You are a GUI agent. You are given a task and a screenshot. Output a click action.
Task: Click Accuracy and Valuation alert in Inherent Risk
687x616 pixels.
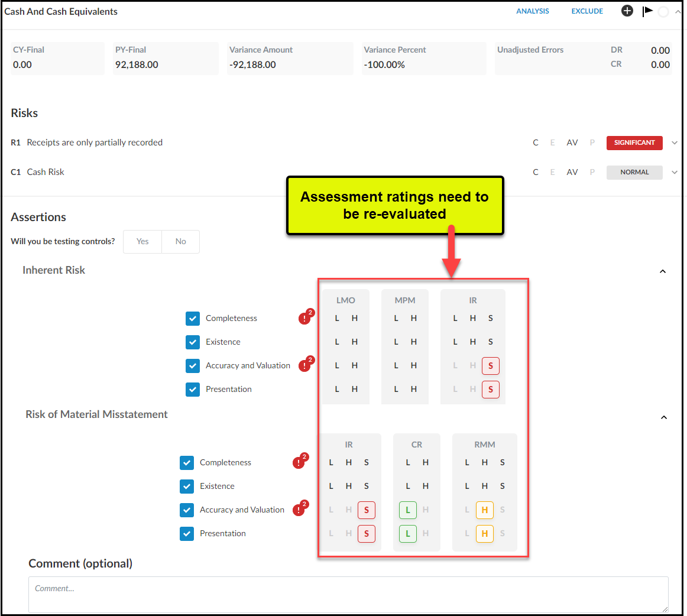coord(305,365)
